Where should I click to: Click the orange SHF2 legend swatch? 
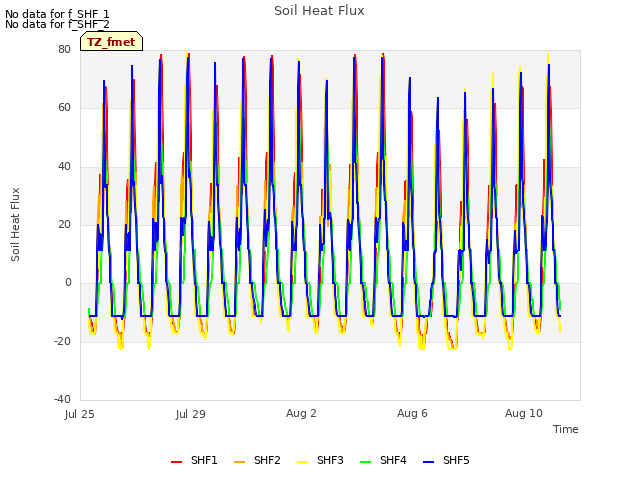point(240,462)
